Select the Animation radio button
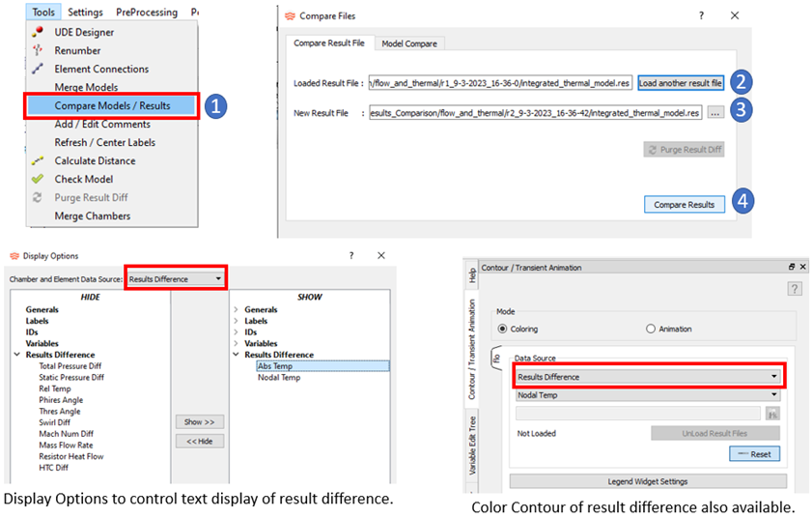 pos(651,329)
